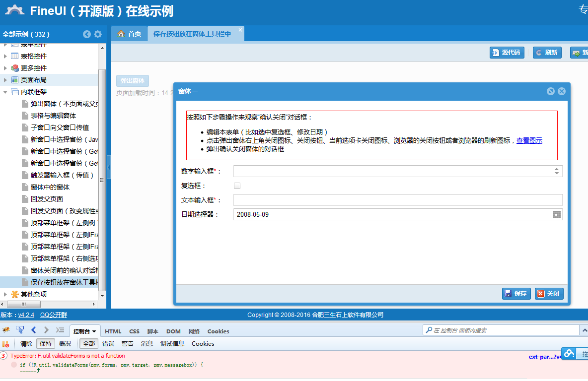Screen dimensions: 588x381
Task: Open the date picker calendar icon
Action: (557, 215)
